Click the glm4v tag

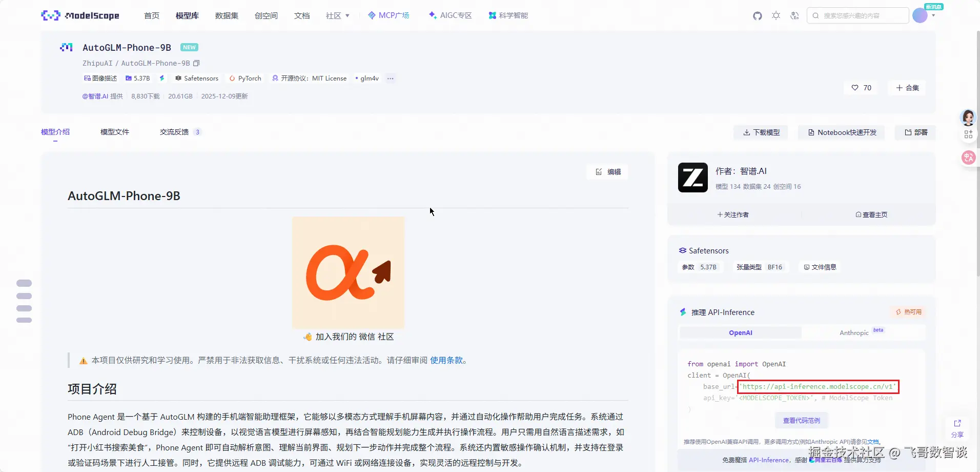coord(367,78)
